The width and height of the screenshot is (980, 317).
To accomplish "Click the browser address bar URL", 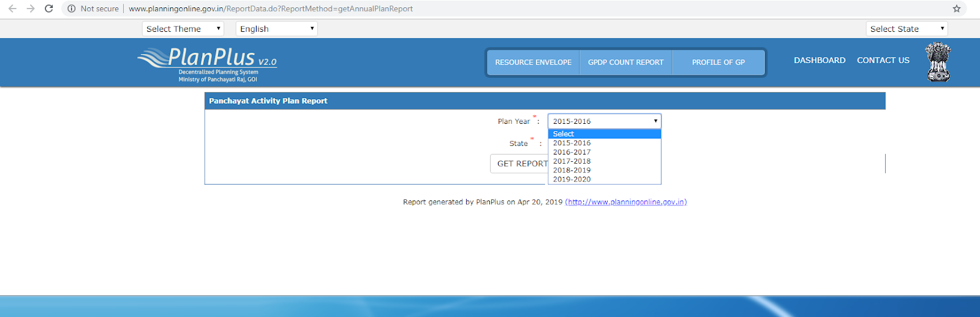I will [271, 9].
